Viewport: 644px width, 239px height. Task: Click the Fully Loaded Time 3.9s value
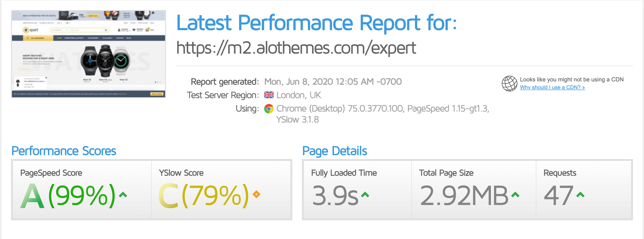point(335,195)
